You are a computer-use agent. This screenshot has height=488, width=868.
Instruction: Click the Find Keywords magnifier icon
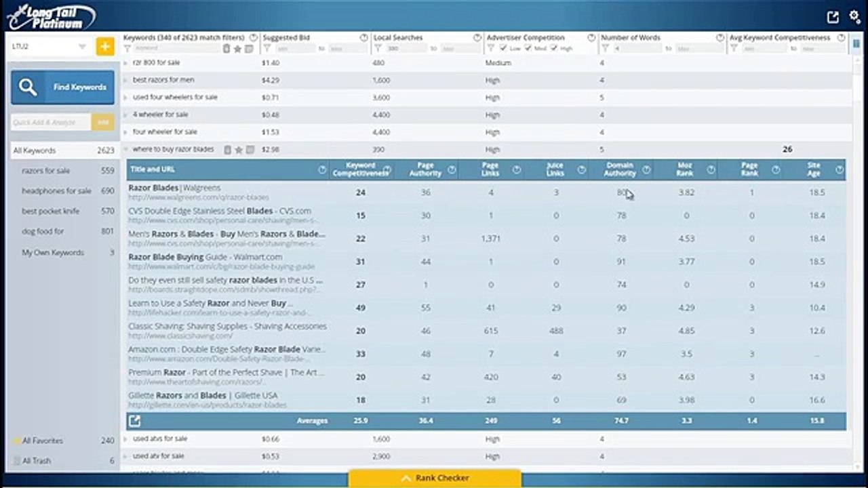(28, 87)
